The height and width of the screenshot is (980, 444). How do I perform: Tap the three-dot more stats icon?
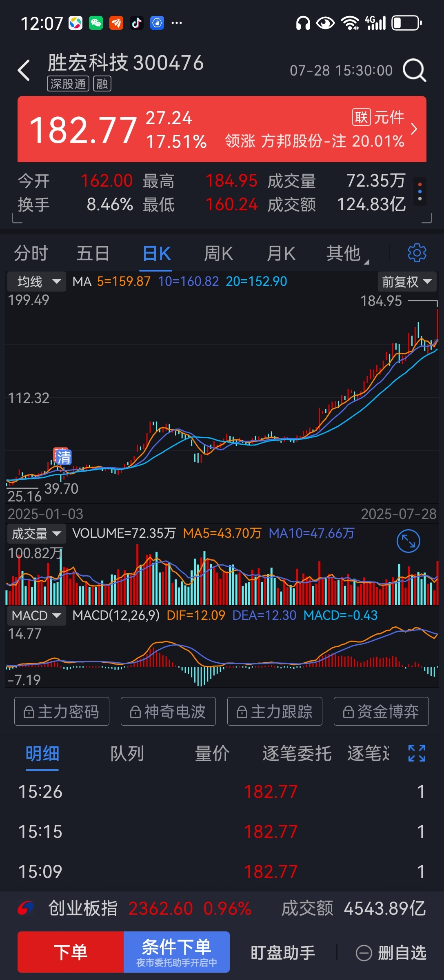click(x=420, y=191)
